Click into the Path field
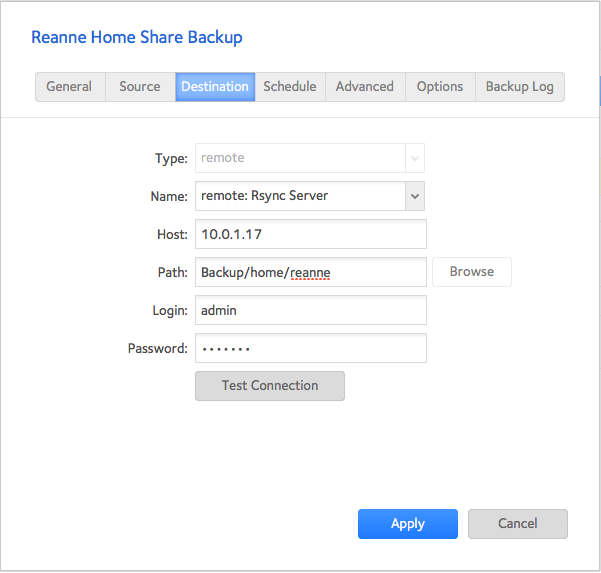The height and width of the screenshot is (573, 601). point(311,272)
